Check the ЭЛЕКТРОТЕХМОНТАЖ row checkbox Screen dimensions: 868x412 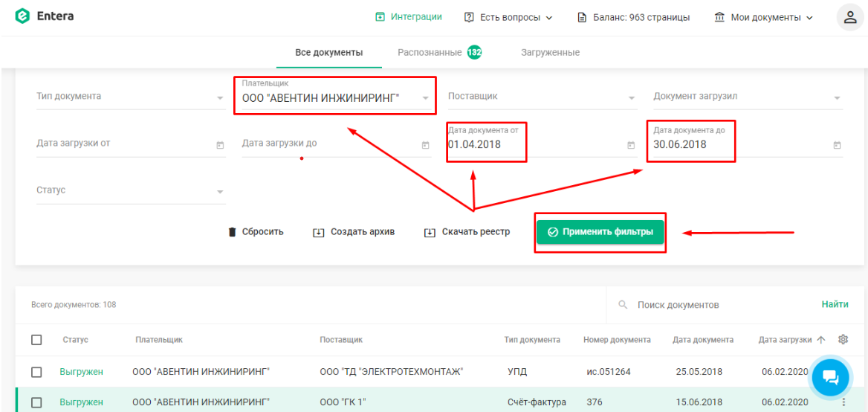tap(36, 372)
